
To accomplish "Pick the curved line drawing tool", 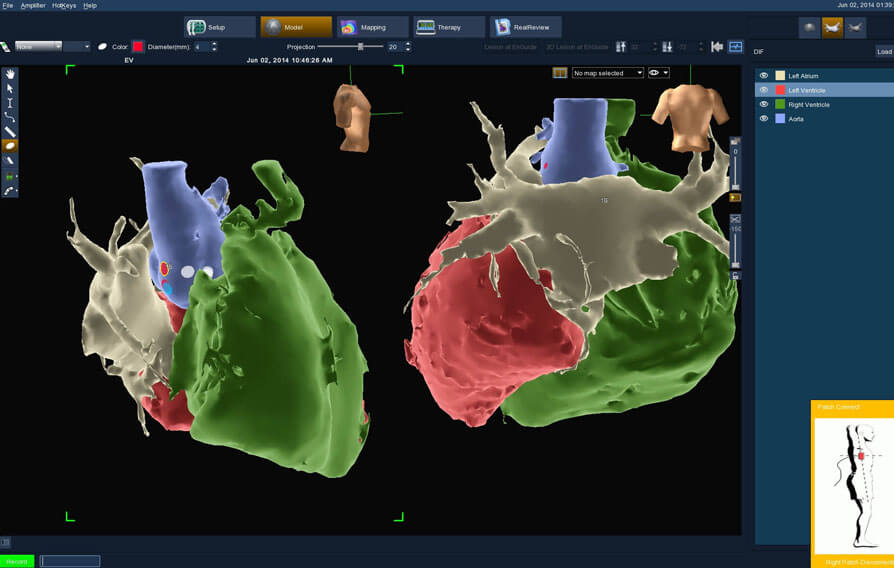I will [x=10, y=117].
